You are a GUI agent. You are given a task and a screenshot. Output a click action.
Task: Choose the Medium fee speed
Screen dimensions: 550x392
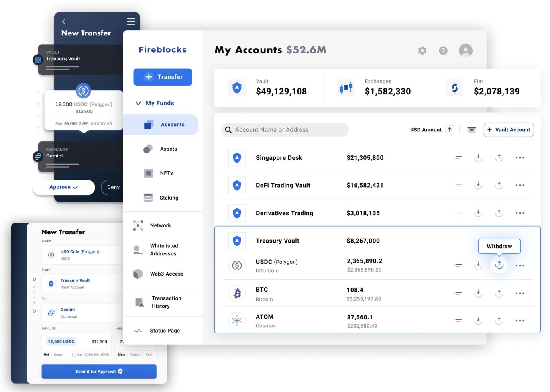(x=136, y=355)
